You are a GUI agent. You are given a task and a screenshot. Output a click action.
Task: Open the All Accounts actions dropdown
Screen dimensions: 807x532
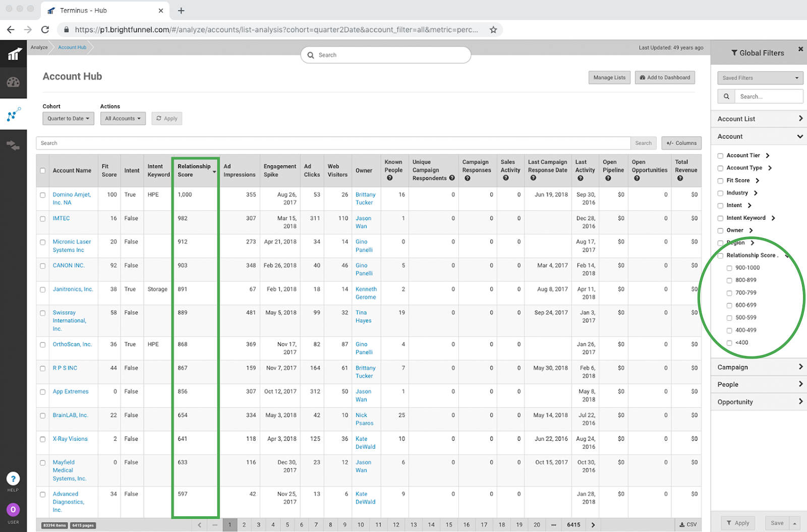[123, 119]
